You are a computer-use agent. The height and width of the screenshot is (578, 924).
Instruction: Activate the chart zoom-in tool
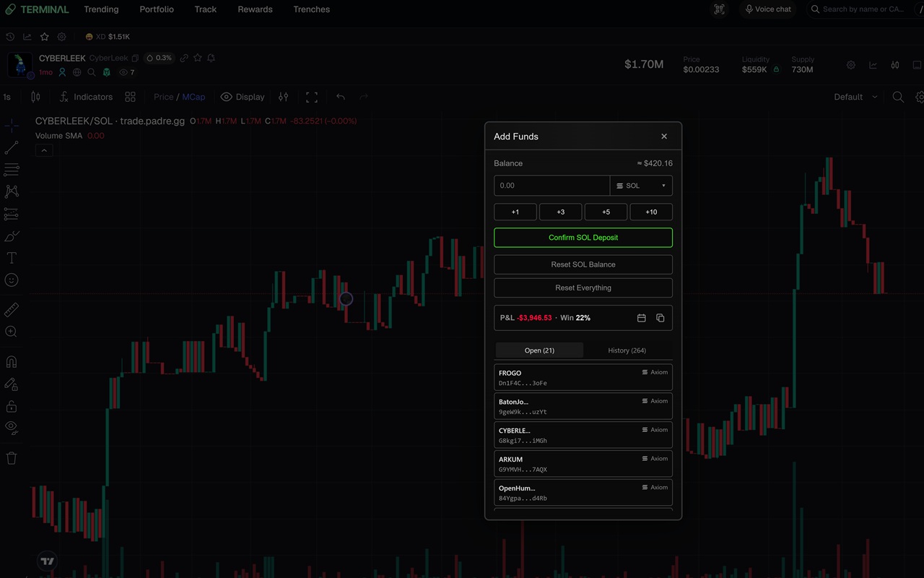pos(12,332)
